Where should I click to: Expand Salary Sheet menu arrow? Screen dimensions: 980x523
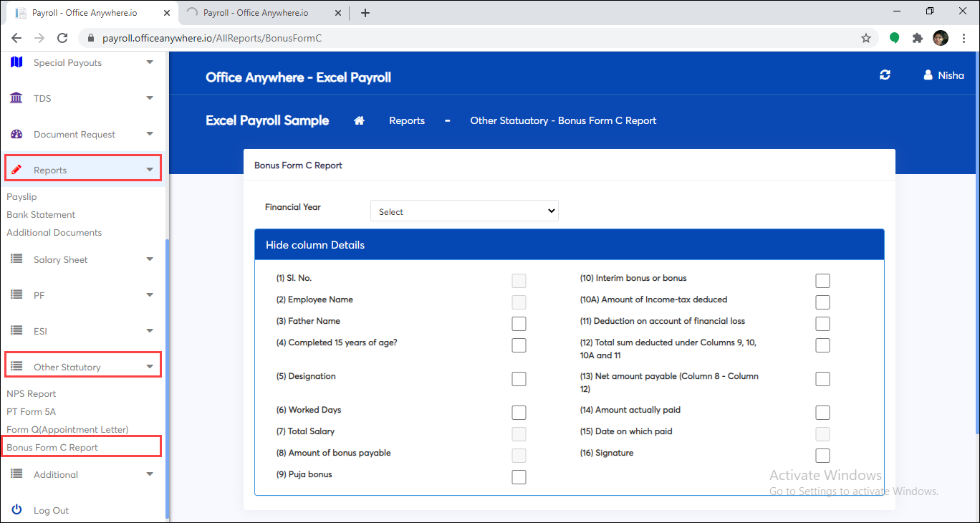tap(150, 259)
